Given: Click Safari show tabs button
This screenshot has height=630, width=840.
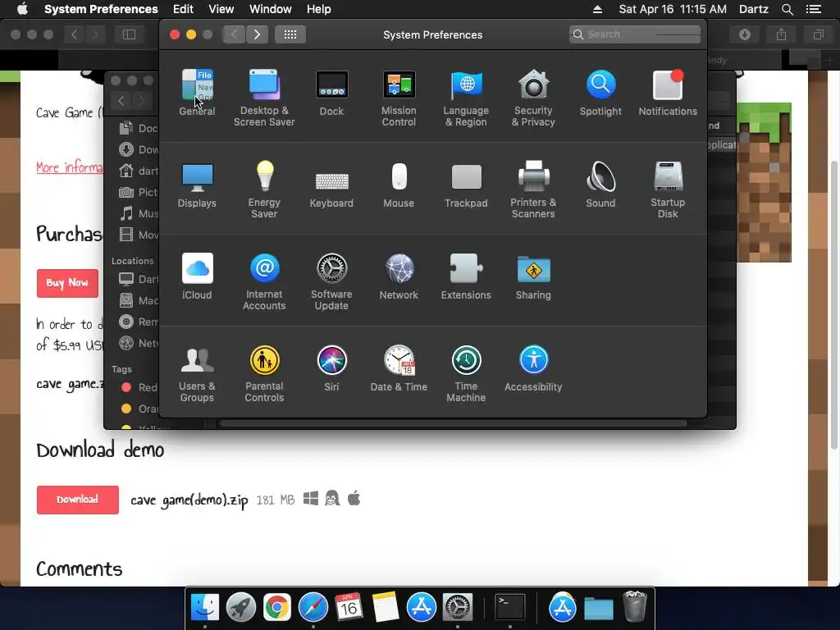Looking at the screenshot, I should click(x=818, y=34).
